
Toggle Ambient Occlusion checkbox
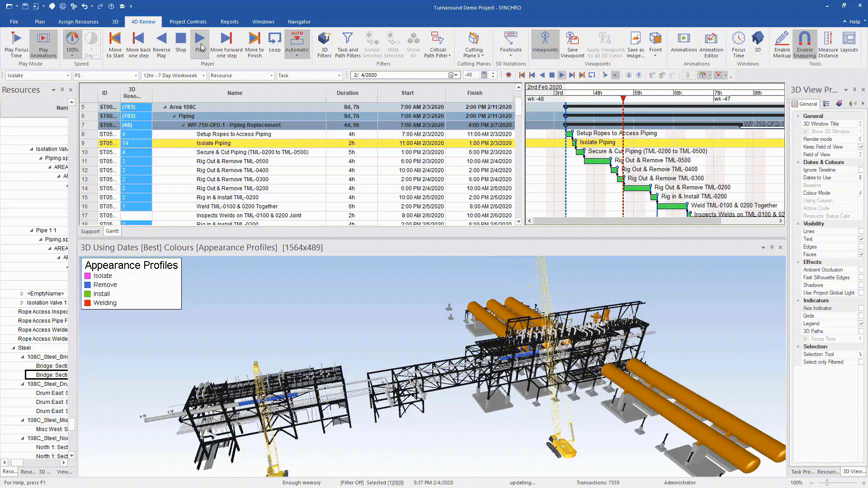(861, 270)
